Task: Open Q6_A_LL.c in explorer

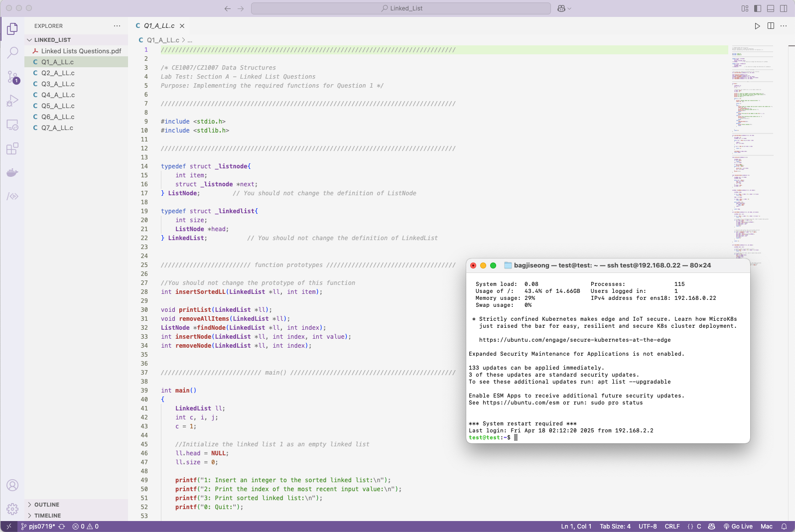Action: tap(76, 117)
